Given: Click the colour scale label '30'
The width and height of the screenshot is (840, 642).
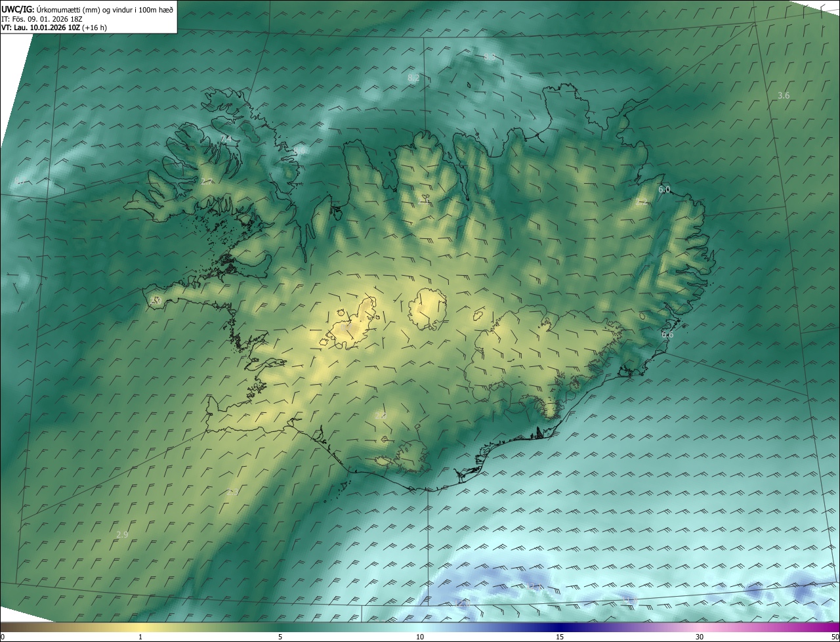Looking at the screenshot, I should point(700,637).
